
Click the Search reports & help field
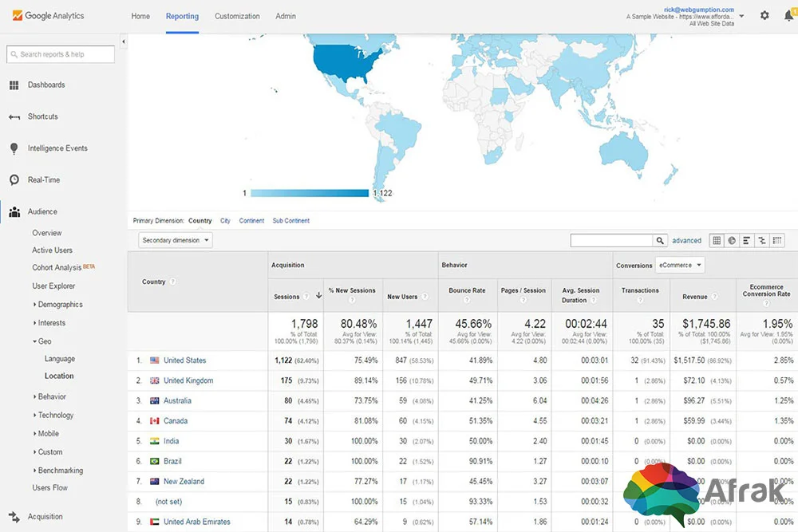coord(61,54)
